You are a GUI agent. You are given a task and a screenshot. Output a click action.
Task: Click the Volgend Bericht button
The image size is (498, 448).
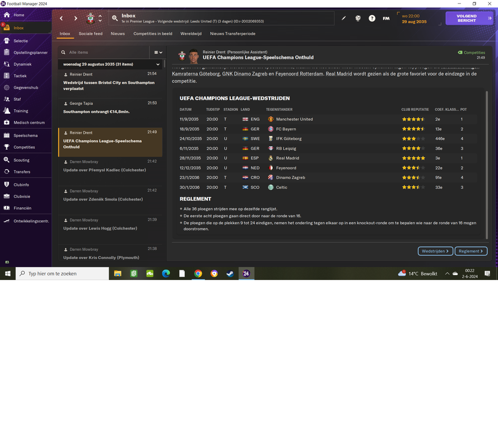(x=469, y=18)
